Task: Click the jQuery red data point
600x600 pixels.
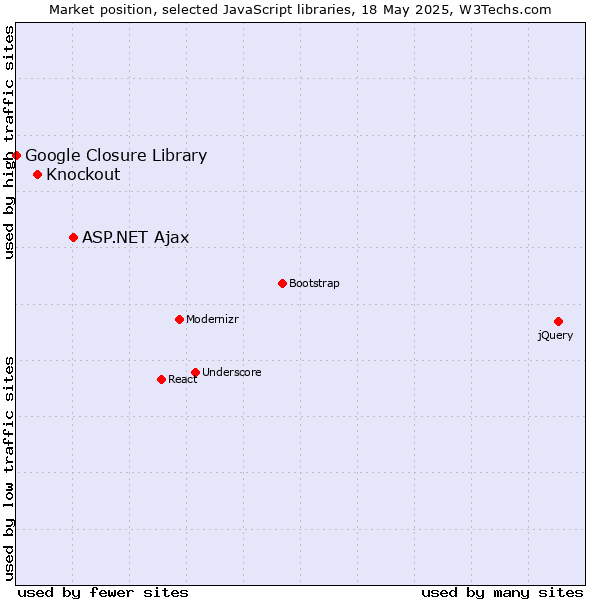Action: click(558, 321)
